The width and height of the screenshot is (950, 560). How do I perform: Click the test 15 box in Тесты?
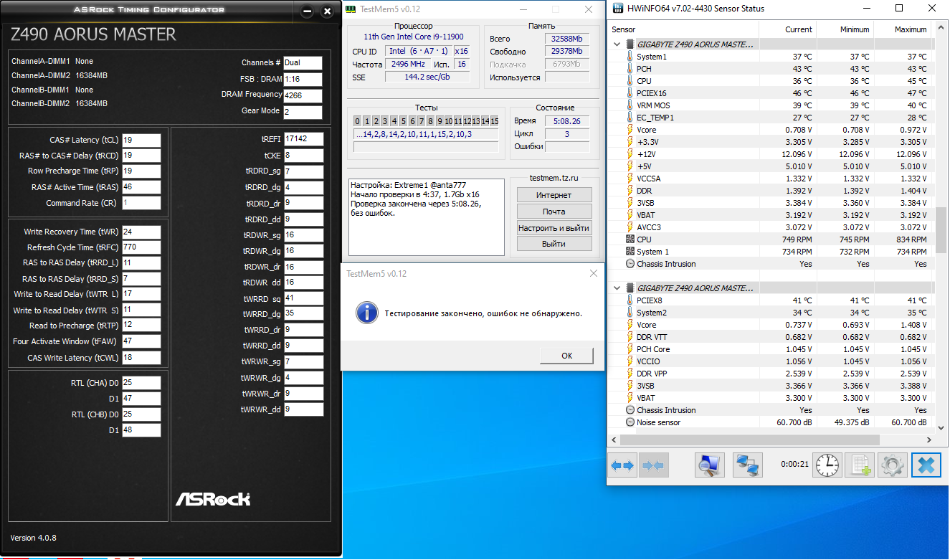(494, 121)
